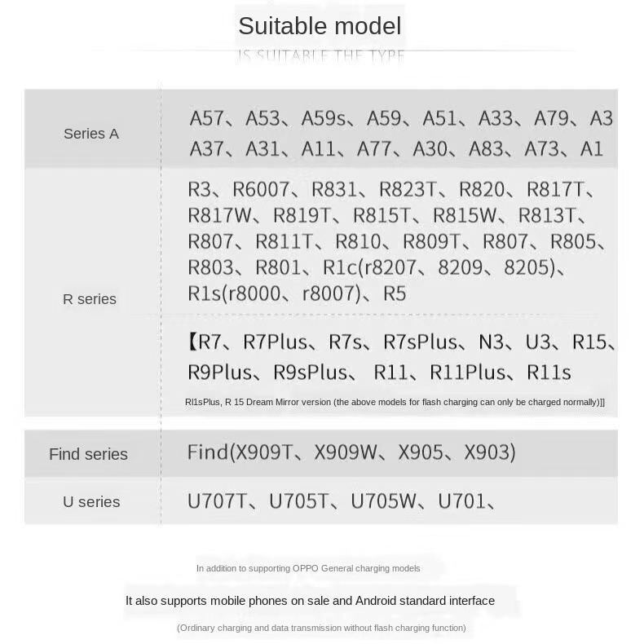Click the "R 15 Dream Mirror version" note
Image resolution: width=644 pixels, height=644 pixels.
pyautogui.click(x=277, y=402)
